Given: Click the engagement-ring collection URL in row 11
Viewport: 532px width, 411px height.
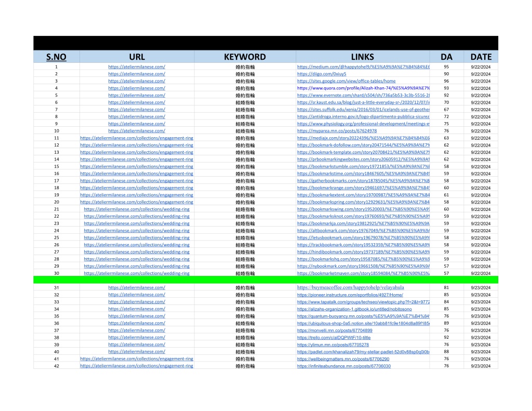Looking at the screenshot, I should click(137, 138).
